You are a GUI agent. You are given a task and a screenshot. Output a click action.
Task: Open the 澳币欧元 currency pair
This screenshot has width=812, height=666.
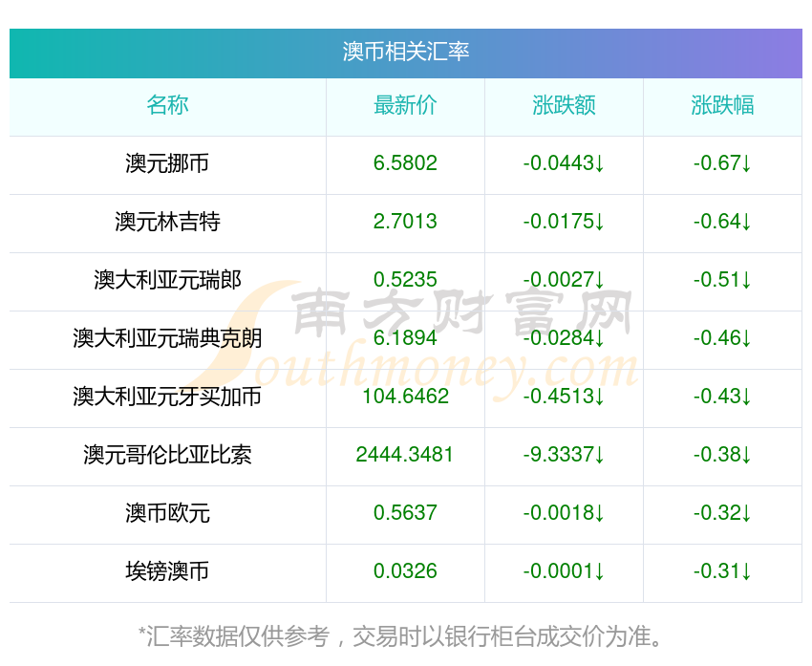[x=167, y=513]
